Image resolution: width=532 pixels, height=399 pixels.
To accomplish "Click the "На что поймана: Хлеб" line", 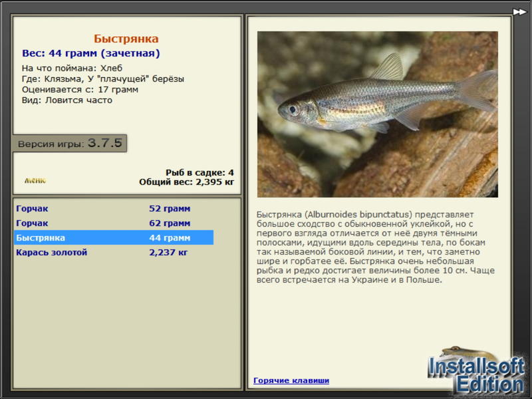I will point(72,68).
